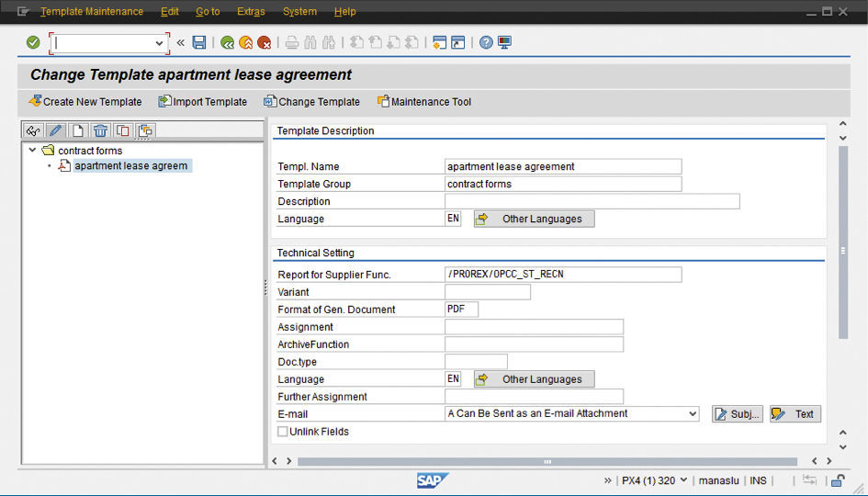
Task: Collapse the contract forms tree folder
Action: (x=33, y=150)
